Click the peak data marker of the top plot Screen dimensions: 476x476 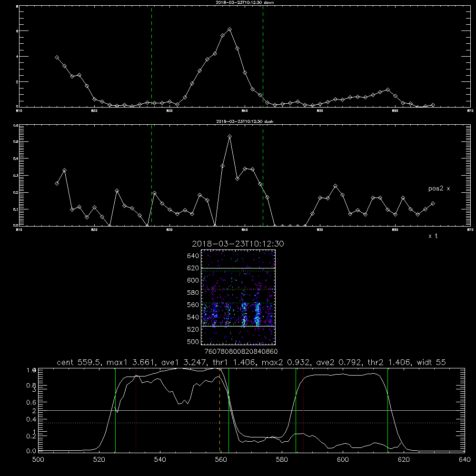click(x=230, y=30)
